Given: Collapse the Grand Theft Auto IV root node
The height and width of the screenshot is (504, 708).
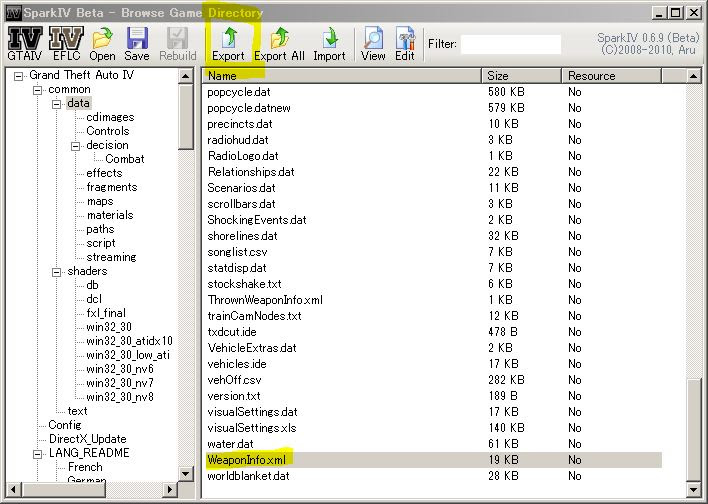Looking at the screenshot, I should tap(19, 76).
